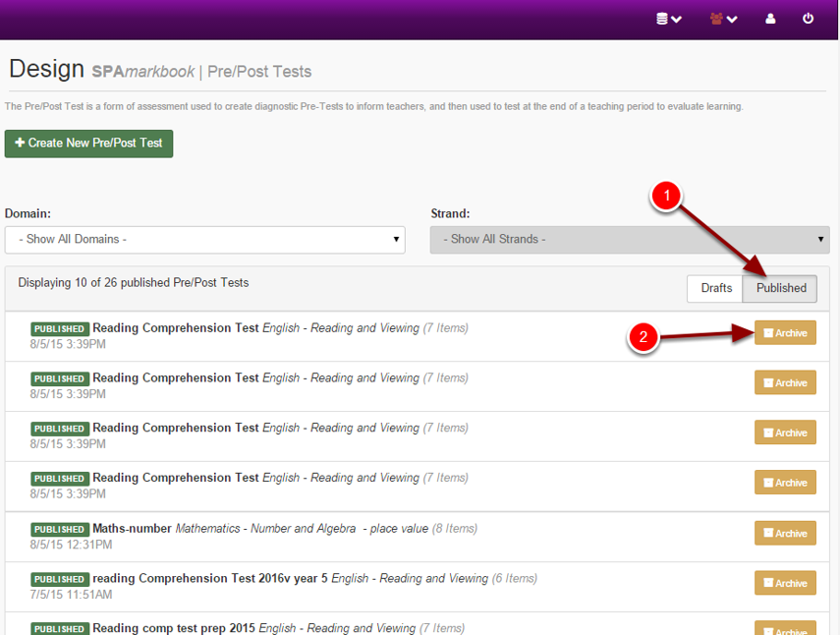This screenshot has width=840, height=635.
Task: Click Create New Pre/Post Test button
Action: (x=89, y=144)
